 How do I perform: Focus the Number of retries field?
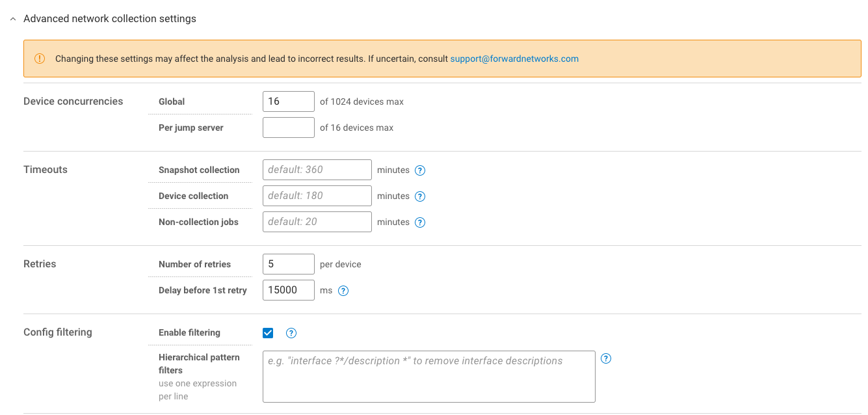tap(288, 264)
